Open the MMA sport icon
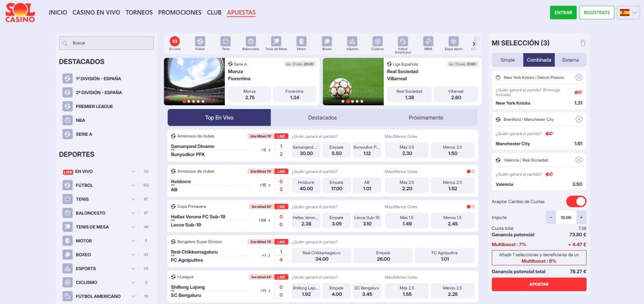 pyautogui.click(x=428, y=42)
